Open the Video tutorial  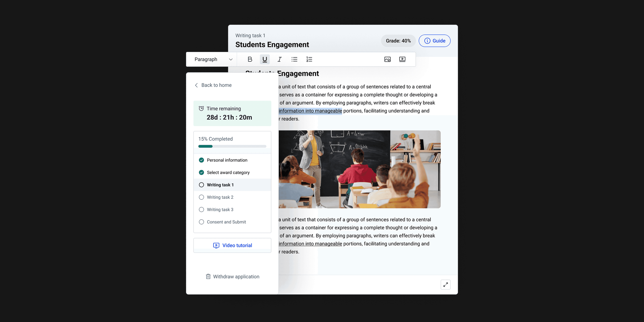click(232, 245)
